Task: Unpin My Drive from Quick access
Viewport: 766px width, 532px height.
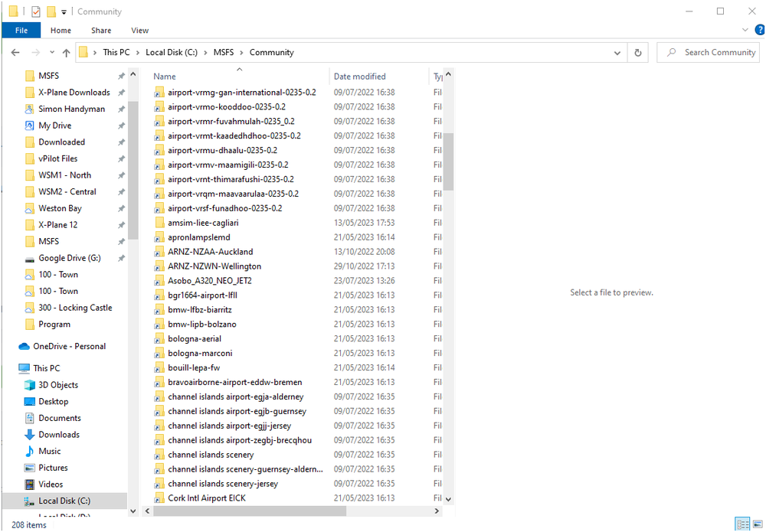Action: (x=121, y=125)
